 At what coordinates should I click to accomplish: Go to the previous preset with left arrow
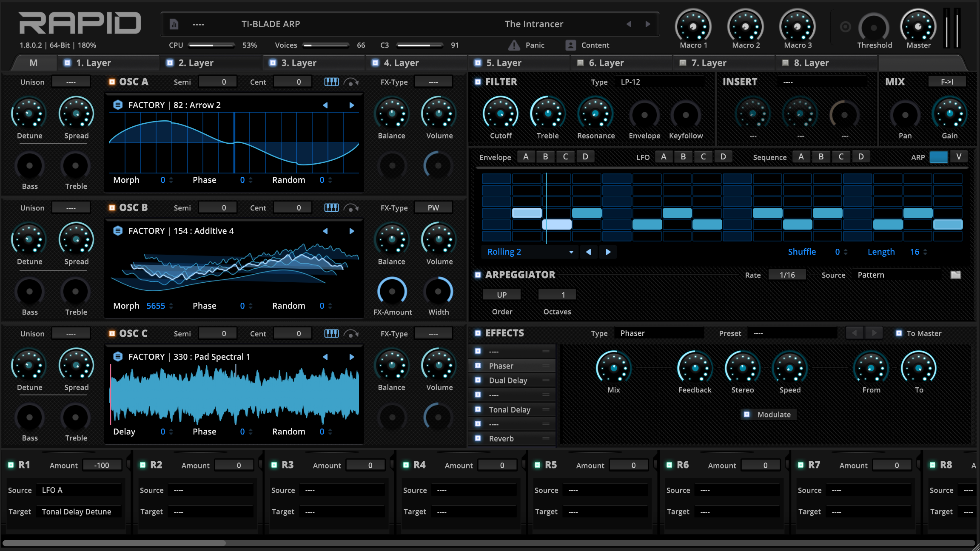(x=629, y=24)
